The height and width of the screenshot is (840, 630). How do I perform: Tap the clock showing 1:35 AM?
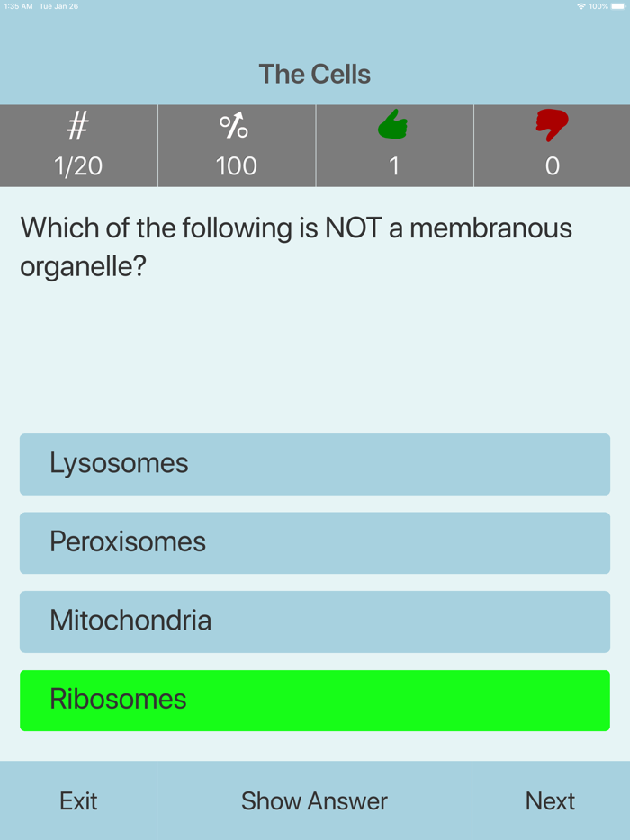(13, 5)
